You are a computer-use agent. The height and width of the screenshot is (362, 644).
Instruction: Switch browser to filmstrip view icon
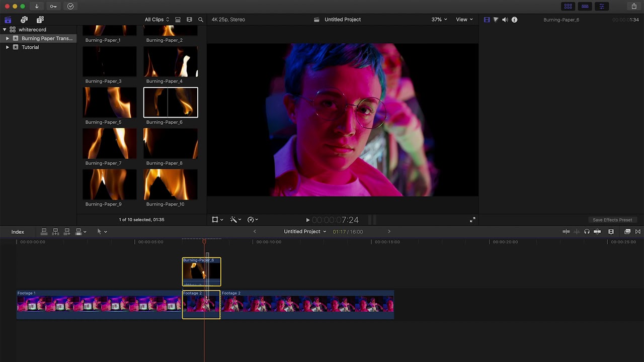click(189, 20)
